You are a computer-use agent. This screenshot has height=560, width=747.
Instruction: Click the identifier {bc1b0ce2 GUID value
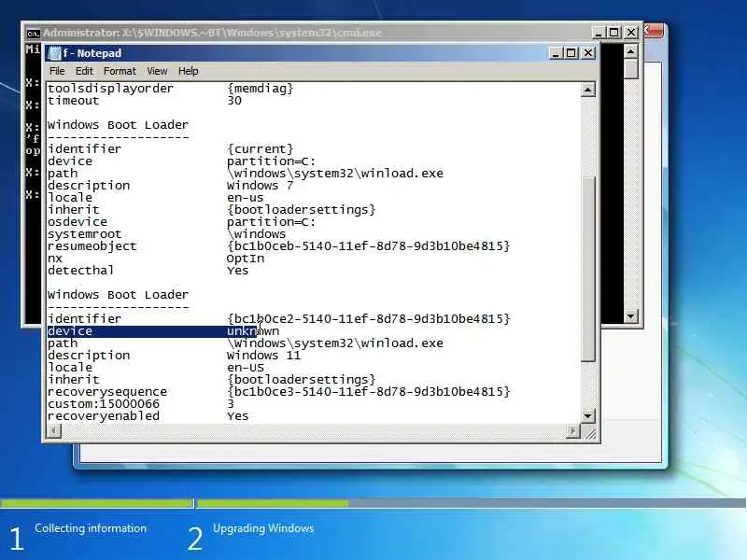pyautogui.click(x=368, y=318)
